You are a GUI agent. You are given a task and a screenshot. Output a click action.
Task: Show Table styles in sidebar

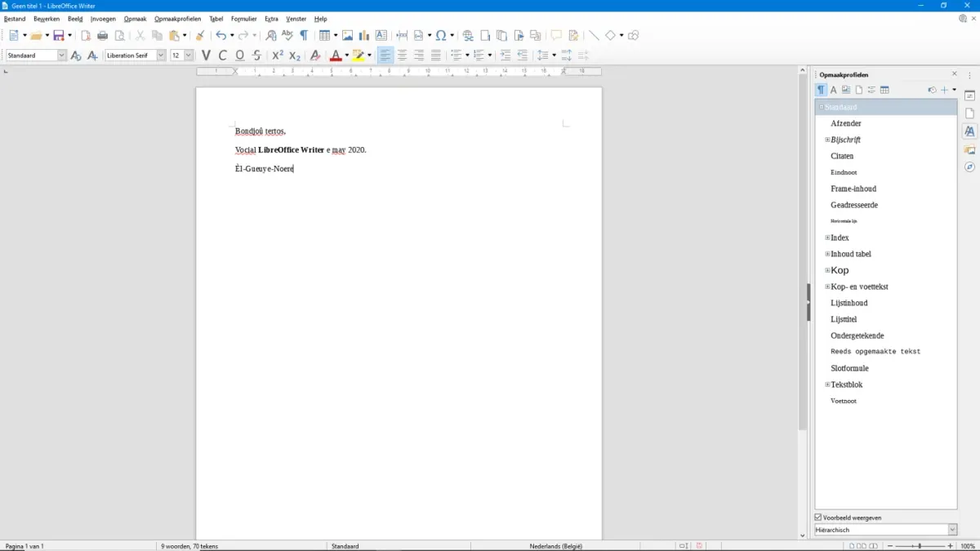pos(884,90)
